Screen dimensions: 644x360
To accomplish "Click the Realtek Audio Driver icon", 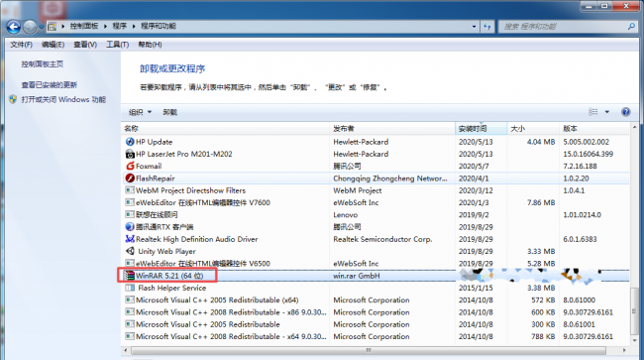I will (130, 239).
